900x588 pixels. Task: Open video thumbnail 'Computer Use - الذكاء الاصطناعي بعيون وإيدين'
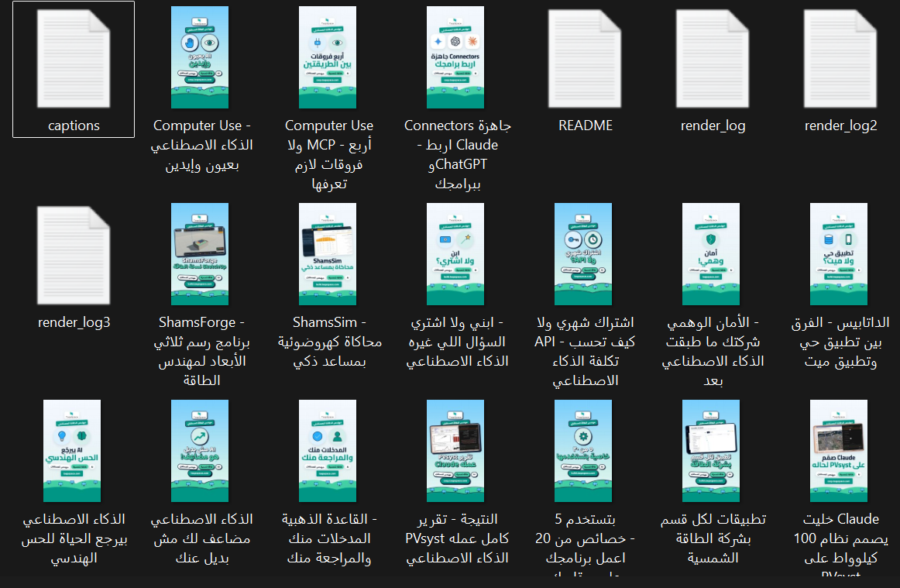point(200,57)
